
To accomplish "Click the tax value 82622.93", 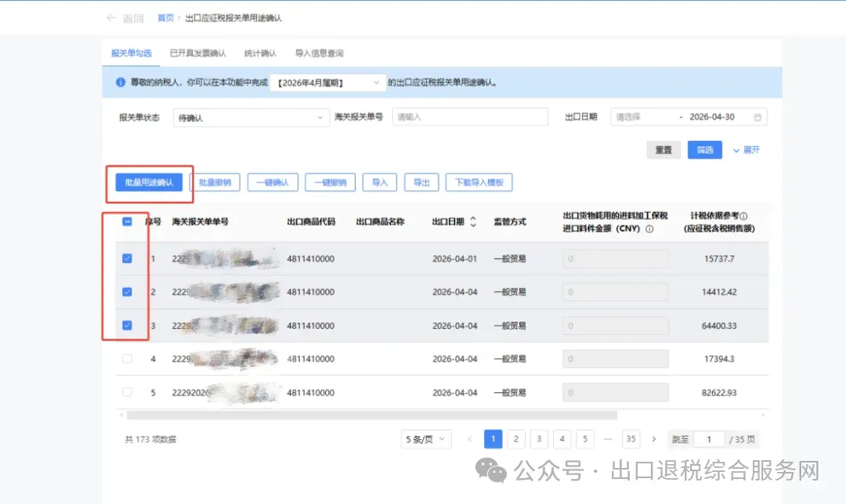I will 719,392.
